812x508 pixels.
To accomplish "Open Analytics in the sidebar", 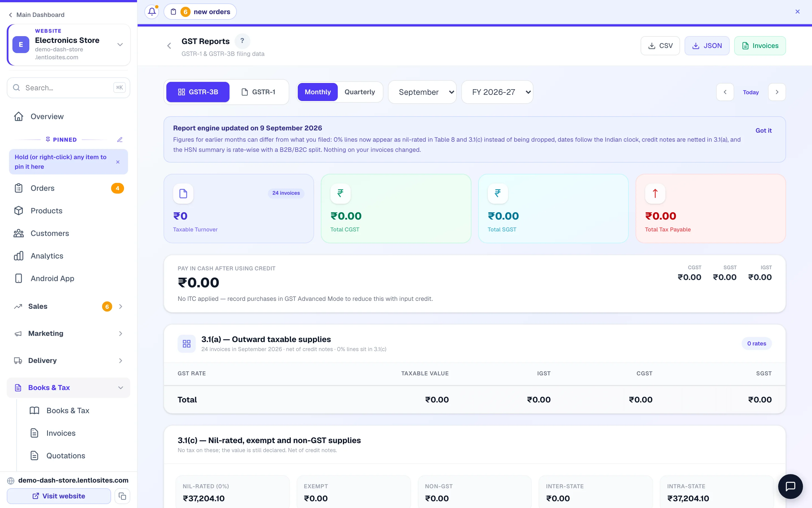I will pos(69,256).
